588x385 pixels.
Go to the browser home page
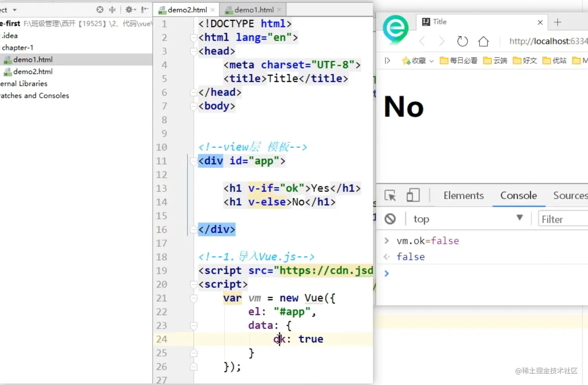pyautogui.click(x=483, y=41)
